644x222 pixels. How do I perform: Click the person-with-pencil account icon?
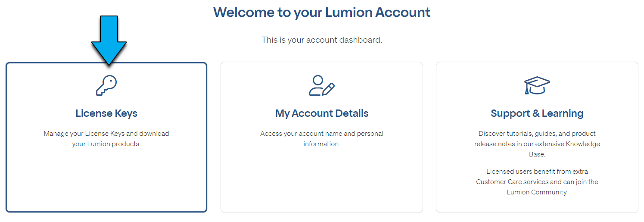coord(321,86)
